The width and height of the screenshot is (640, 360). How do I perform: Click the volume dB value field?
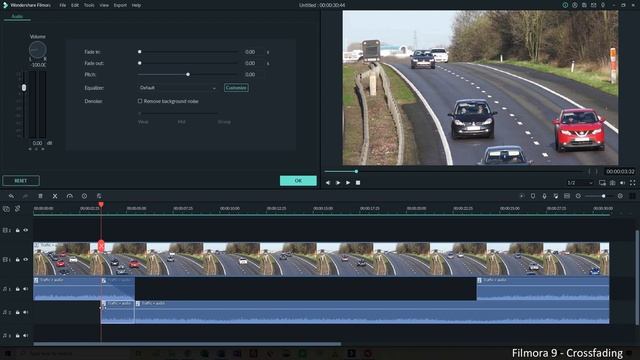click(x=37, y=143)
